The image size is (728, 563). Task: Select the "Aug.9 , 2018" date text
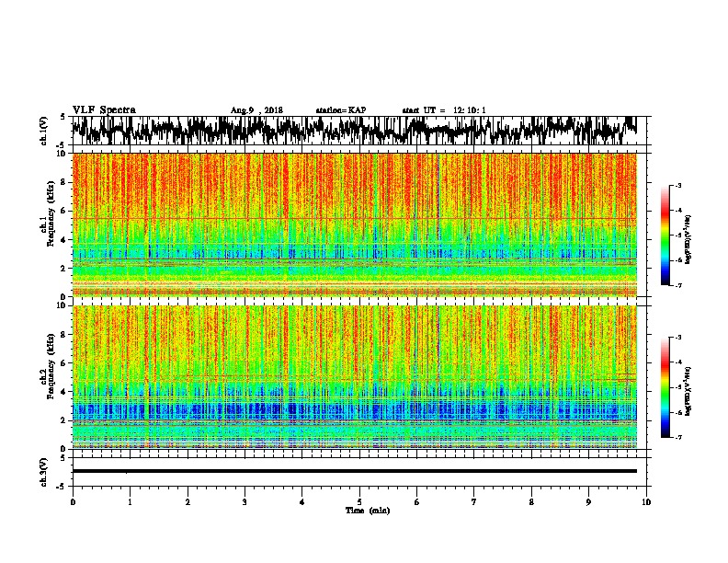pyautogui.click(x=256, y=110)
